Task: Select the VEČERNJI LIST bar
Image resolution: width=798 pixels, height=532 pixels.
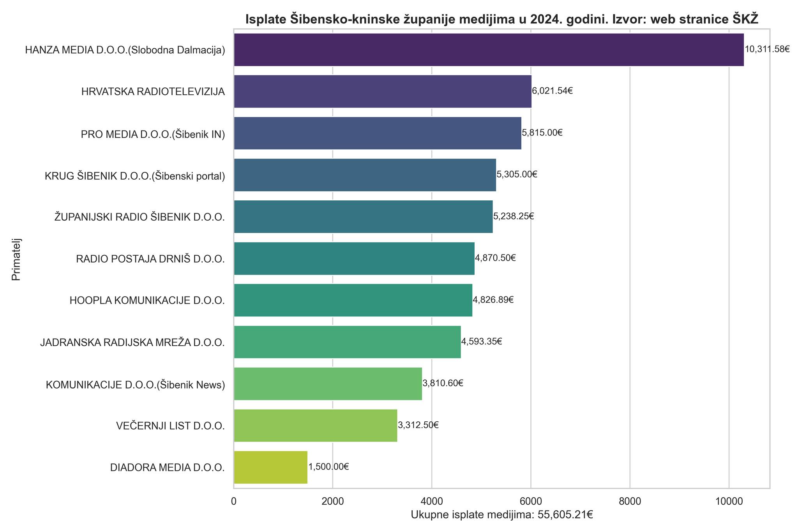Action: [x=316, y=426]
